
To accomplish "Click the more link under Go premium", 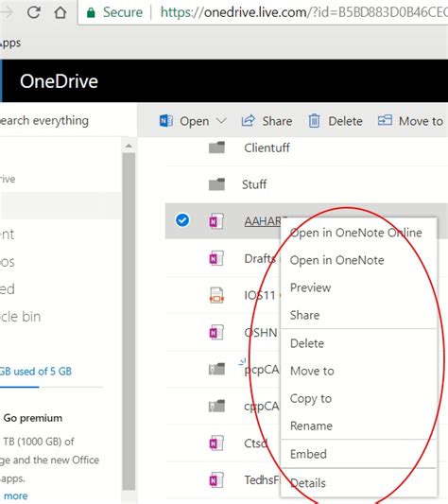I will pyautogui.click(x=15, y=496).
